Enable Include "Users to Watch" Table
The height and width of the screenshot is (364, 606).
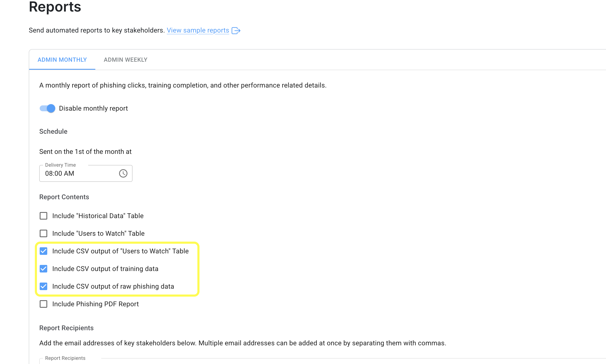click(43, 233)
